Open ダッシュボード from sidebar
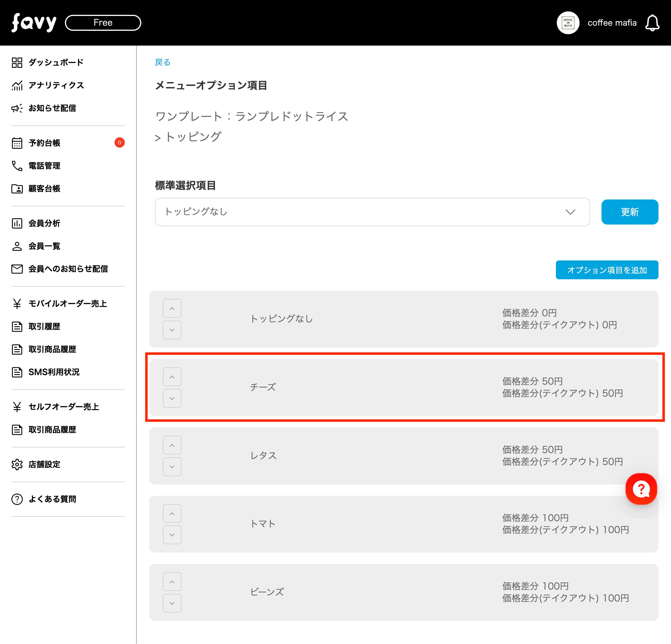The image size is (671, 644). [56, 62]
